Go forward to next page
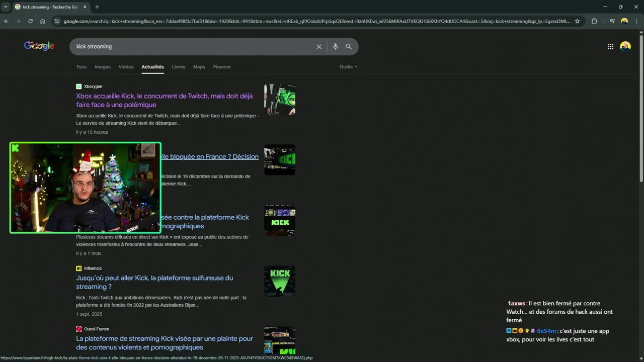 coord(18,21)
